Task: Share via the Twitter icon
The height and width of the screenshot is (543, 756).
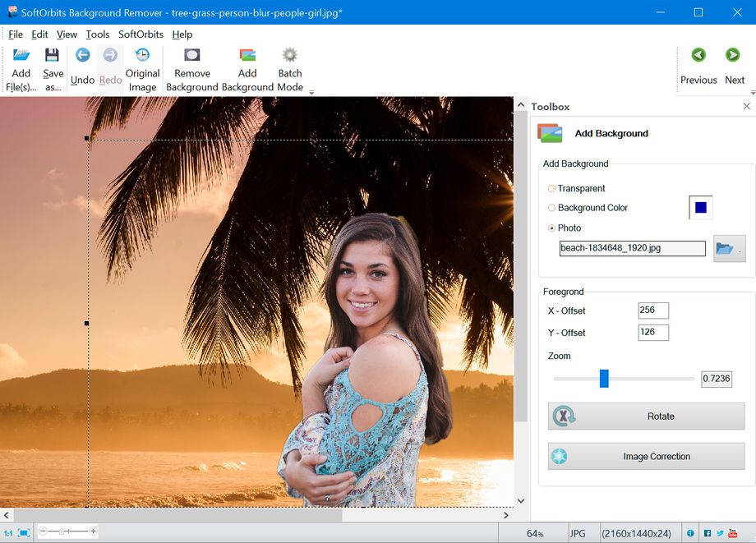Action: pyautogui.click(x=719, y=532)
